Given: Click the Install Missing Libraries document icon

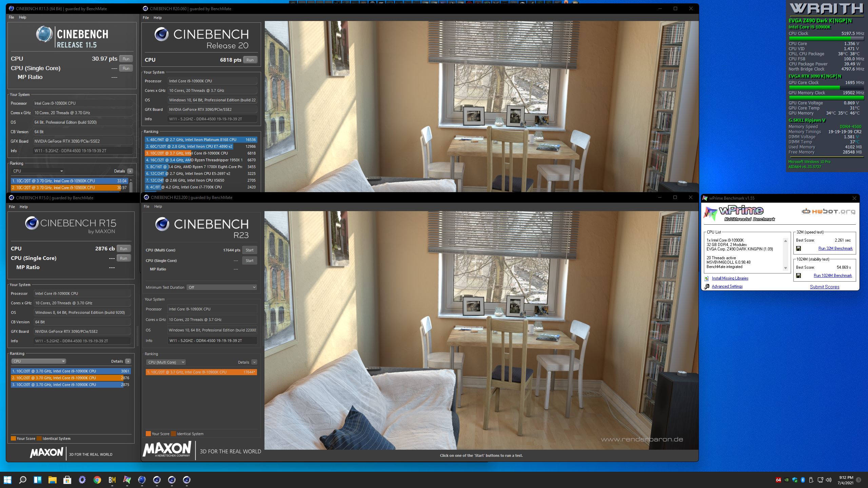Looking at the screenshot, I should 707,279.
